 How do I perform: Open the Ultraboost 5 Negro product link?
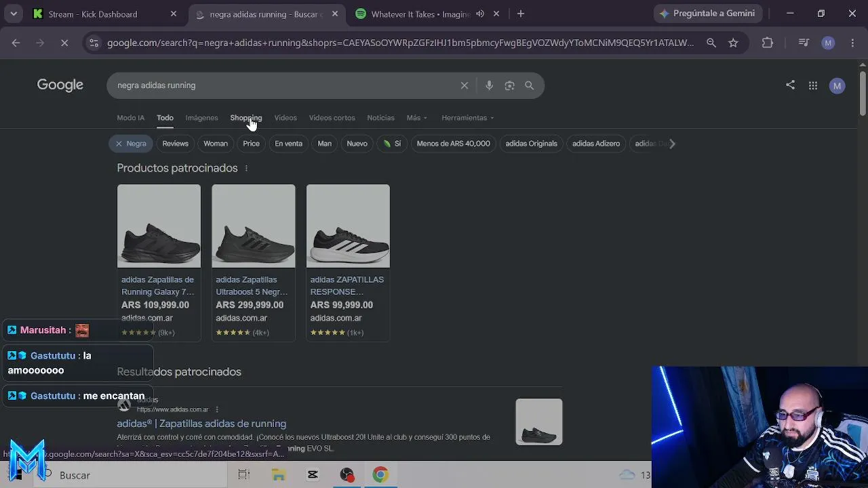(252, 286)
